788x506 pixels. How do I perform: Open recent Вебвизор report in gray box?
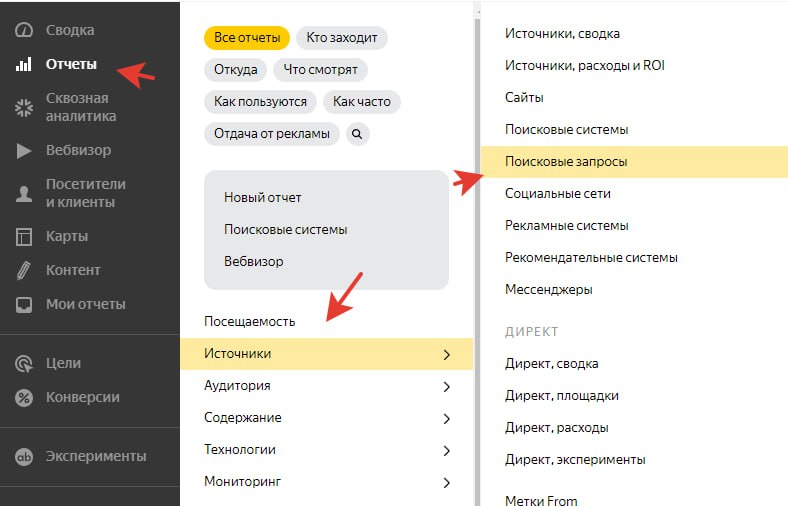[x=253, y=262]
